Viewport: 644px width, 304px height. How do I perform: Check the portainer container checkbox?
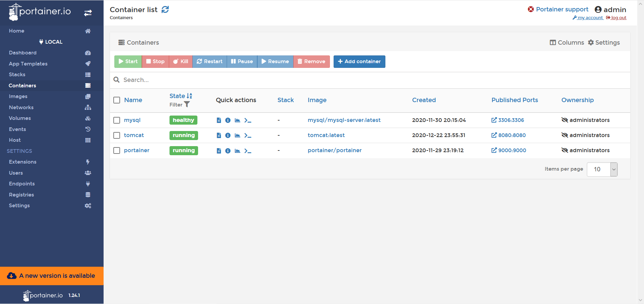coord(117,150)
